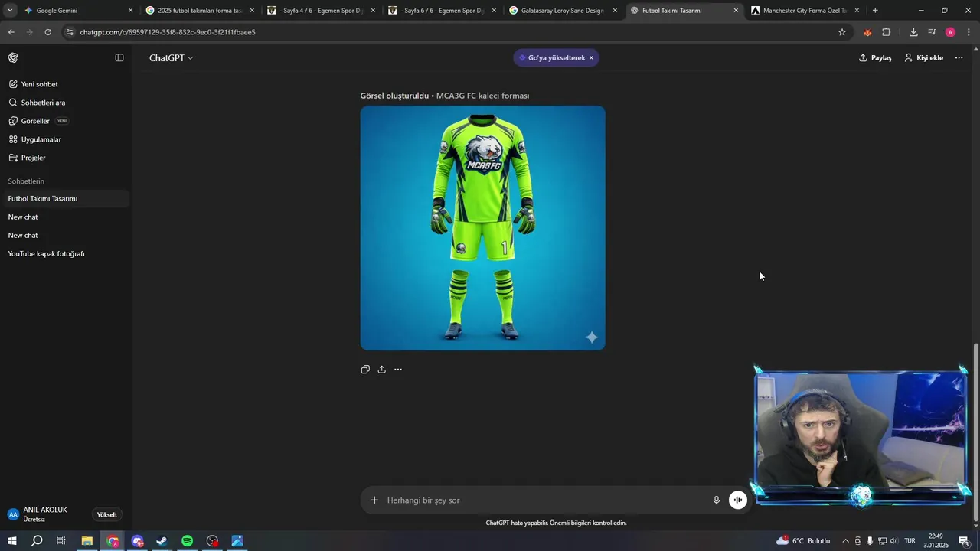Viewport: 980px width, 551px height.
Task: Click the page vertical scrollbar
Action: tap(975, 433)
